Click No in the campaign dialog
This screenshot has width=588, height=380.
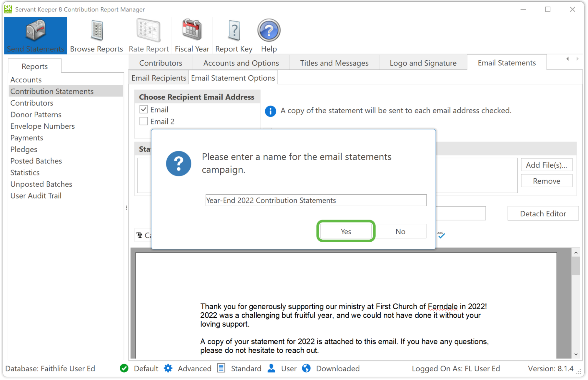400,231
